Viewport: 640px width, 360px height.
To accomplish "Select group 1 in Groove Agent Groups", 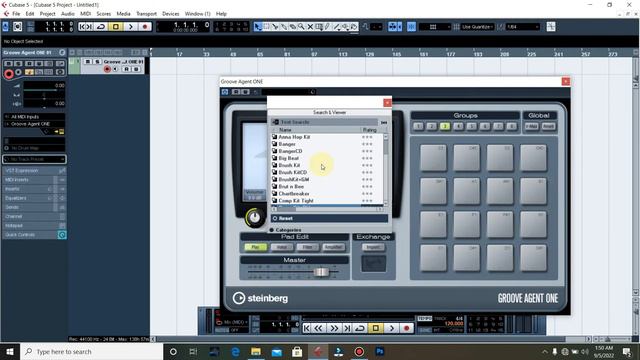I will (x=418, y=127).
